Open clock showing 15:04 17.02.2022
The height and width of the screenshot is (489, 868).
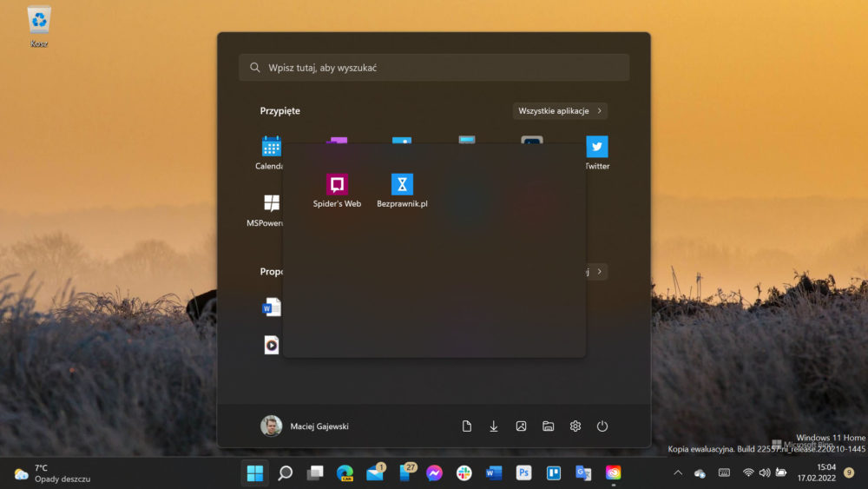coord(817,473)
